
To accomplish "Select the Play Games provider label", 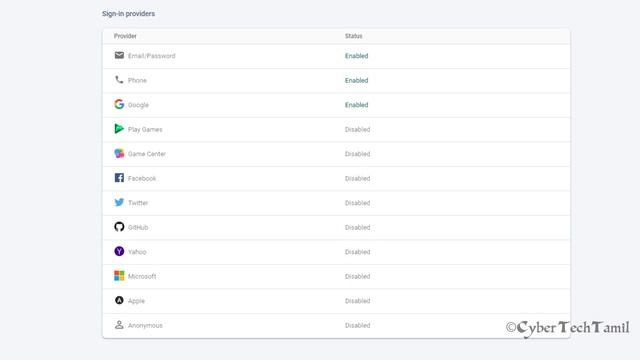I will click(x=145, y=129).
